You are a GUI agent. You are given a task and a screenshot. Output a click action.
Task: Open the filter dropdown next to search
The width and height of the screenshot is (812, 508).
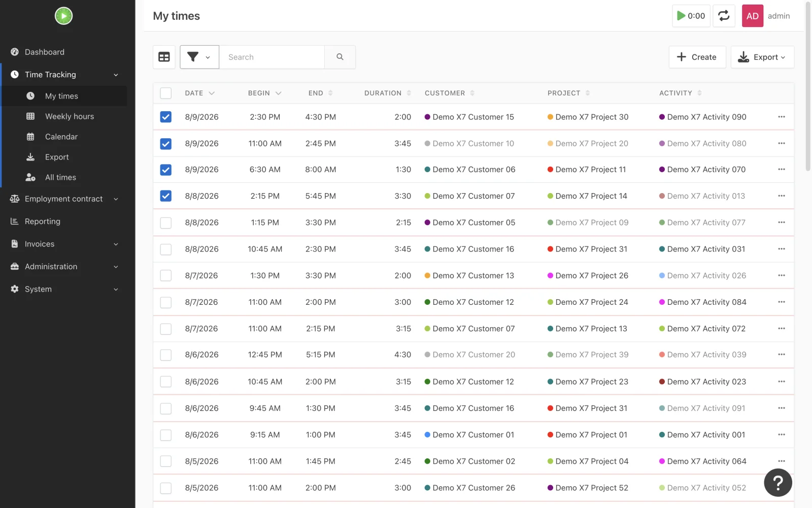(x=199, y=57)
